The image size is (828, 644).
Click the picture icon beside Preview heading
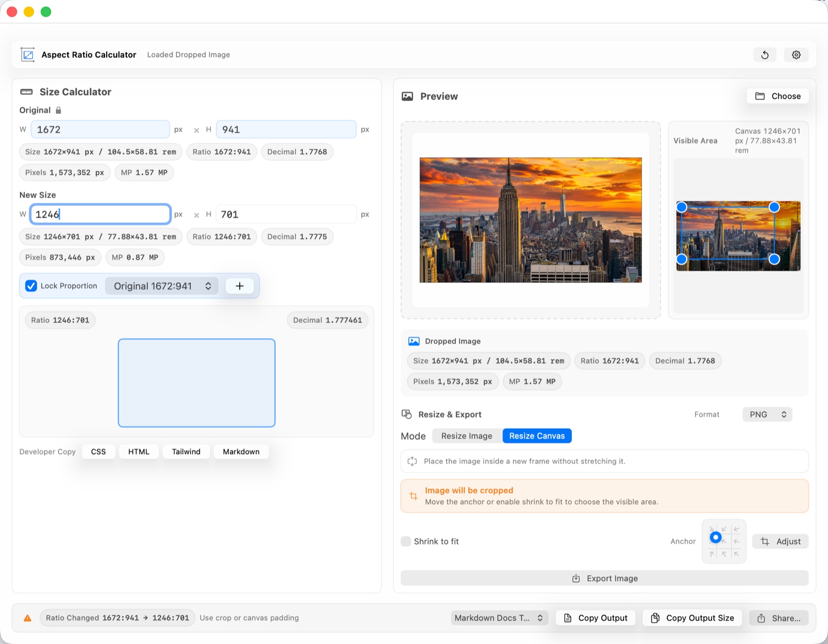point(408,96)
